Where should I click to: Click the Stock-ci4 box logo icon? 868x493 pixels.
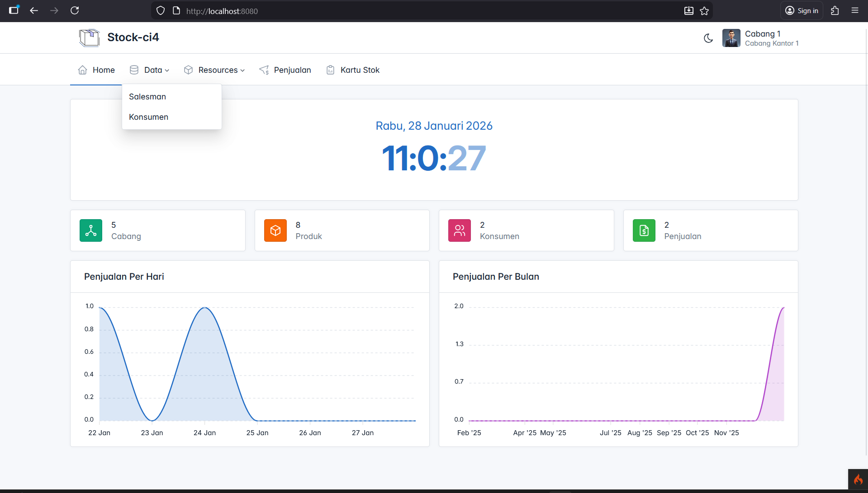(89, 38)
